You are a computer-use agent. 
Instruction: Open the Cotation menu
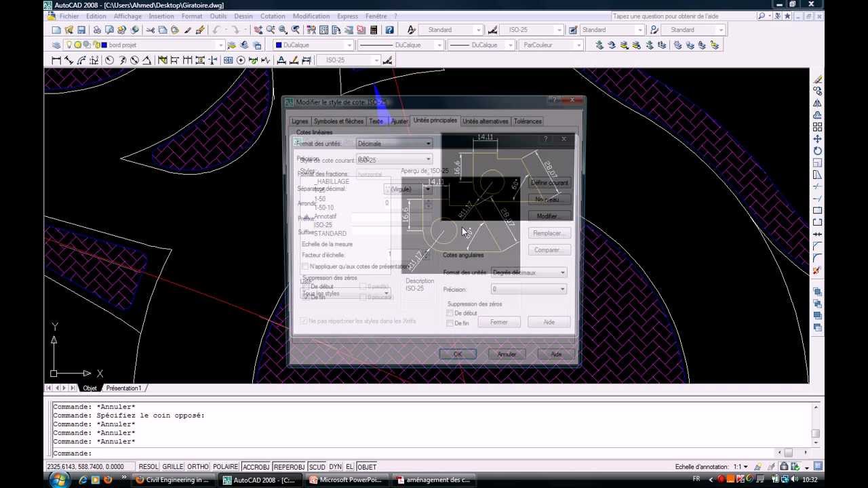coord(273,16)
